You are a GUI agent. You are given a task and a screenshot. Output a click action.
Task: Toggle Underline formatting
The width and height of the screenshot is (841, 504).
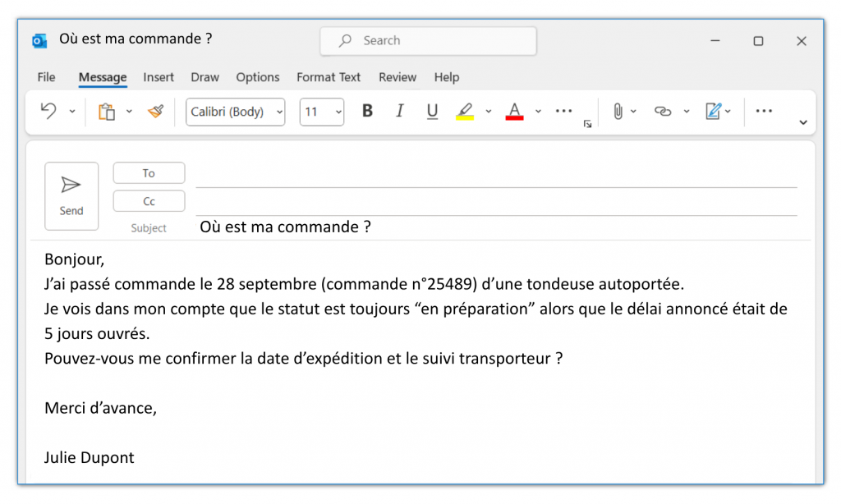[432, 112]
